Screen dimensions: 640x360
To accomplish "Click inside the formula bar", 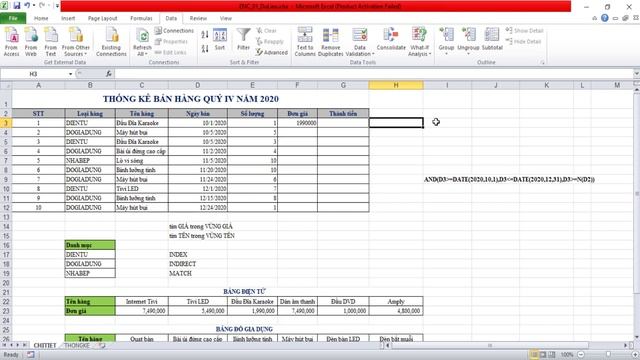I will pyautogui.click(x=373, y=73).
